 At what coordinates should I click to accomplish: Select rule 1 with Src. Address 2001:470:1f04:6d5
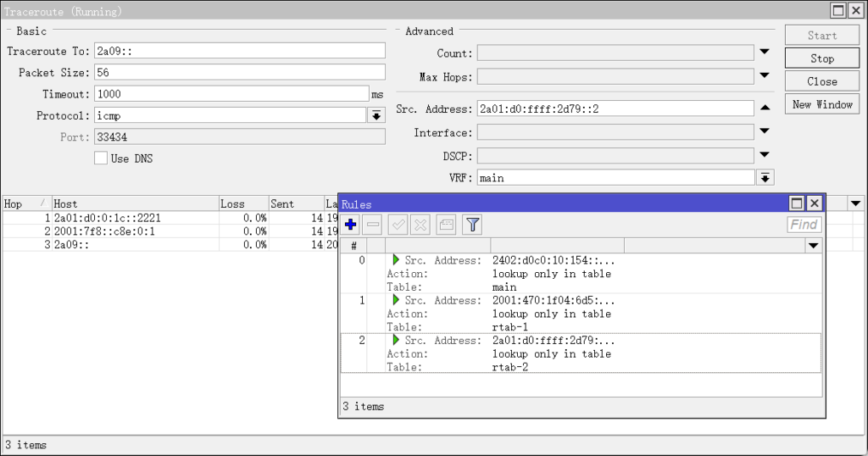(x=581, y=314)
